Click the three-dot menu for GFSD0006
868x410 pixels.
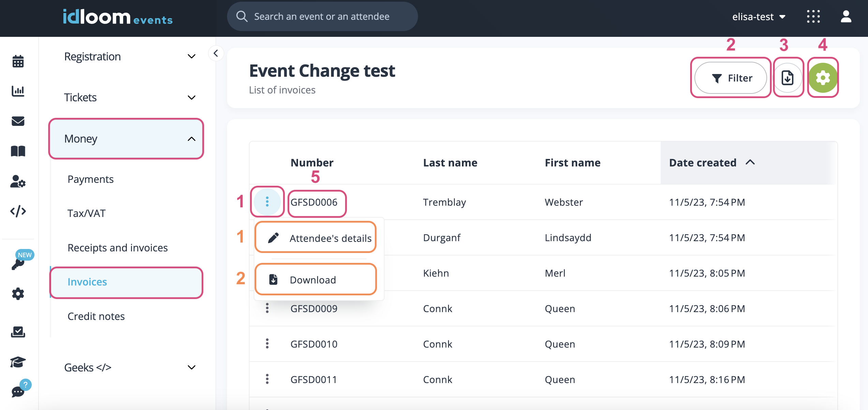(x=267, y=202)
